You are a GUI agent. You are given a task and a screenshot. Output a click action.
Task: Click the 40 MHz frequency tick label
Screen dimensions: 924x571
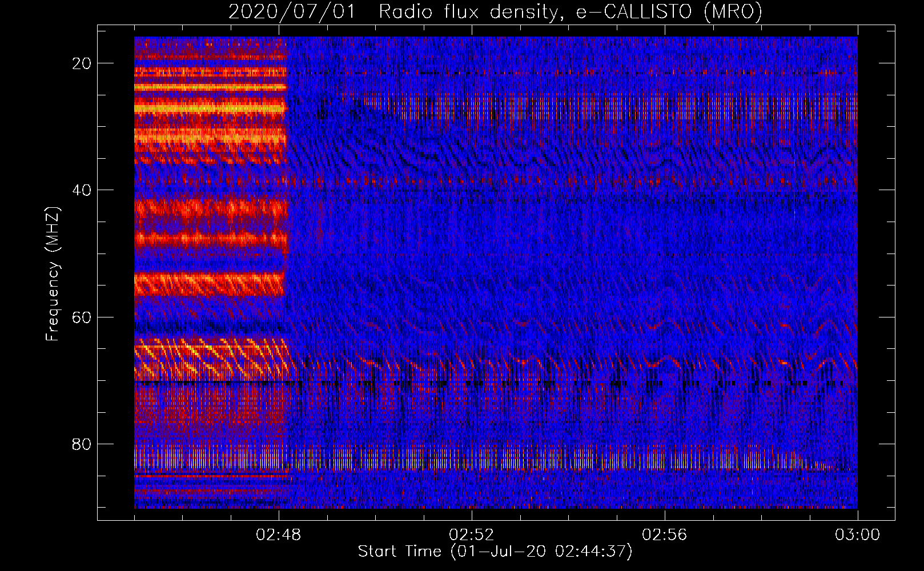pos(82,190)
